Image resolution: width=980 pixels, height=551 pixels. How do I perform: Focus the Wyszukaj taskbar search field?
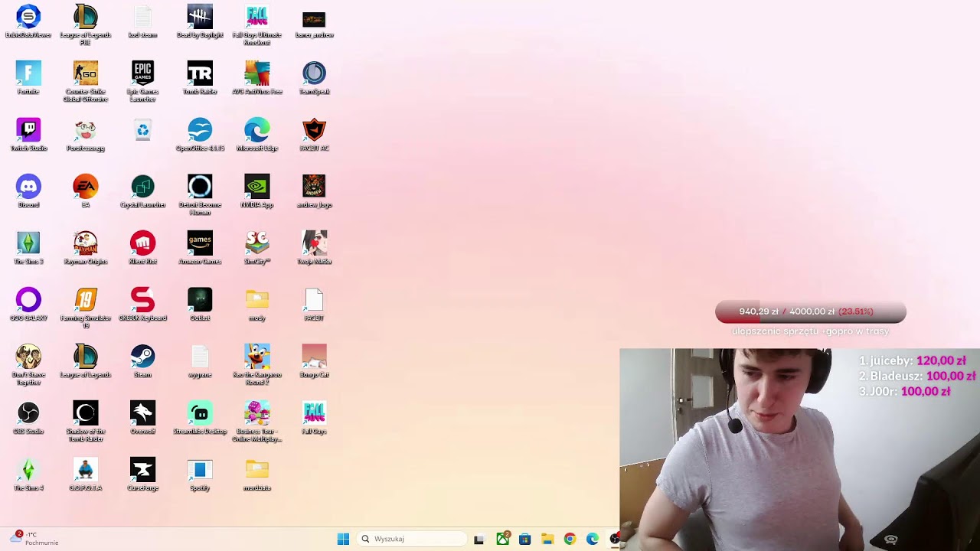tap(412, 539)
